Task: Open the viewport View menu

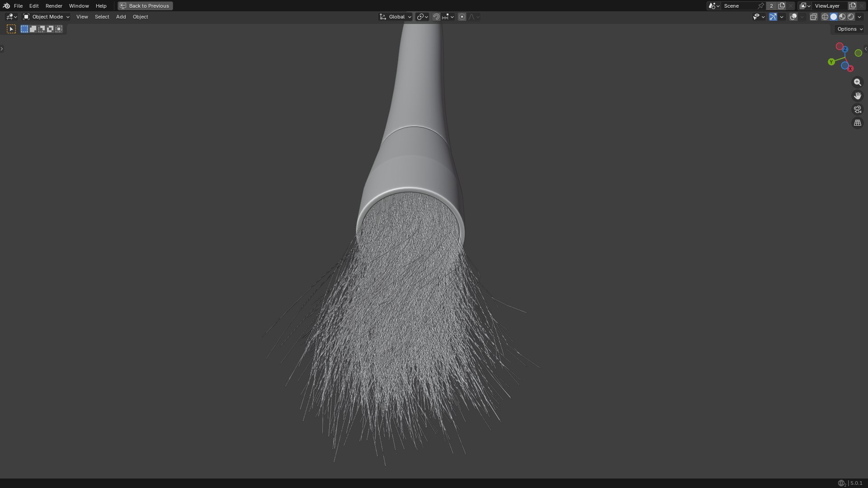Action: (82, 17)
